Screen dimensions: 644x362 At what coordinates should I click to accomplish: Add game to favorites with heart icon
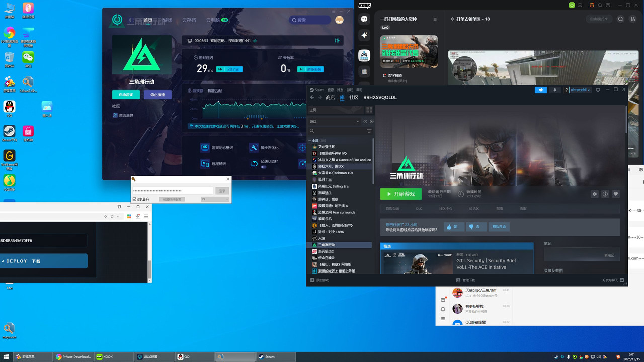[616, 194]
